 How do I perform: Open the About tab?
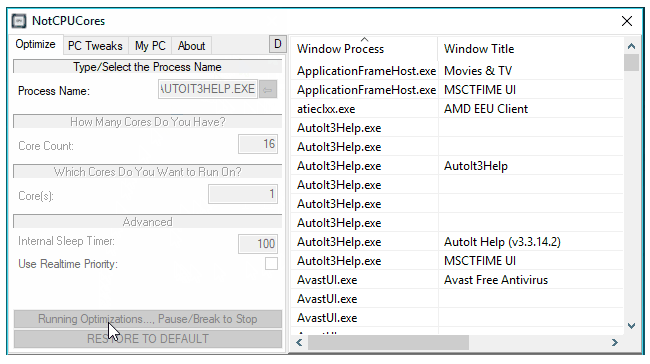[x=192, y=46]
